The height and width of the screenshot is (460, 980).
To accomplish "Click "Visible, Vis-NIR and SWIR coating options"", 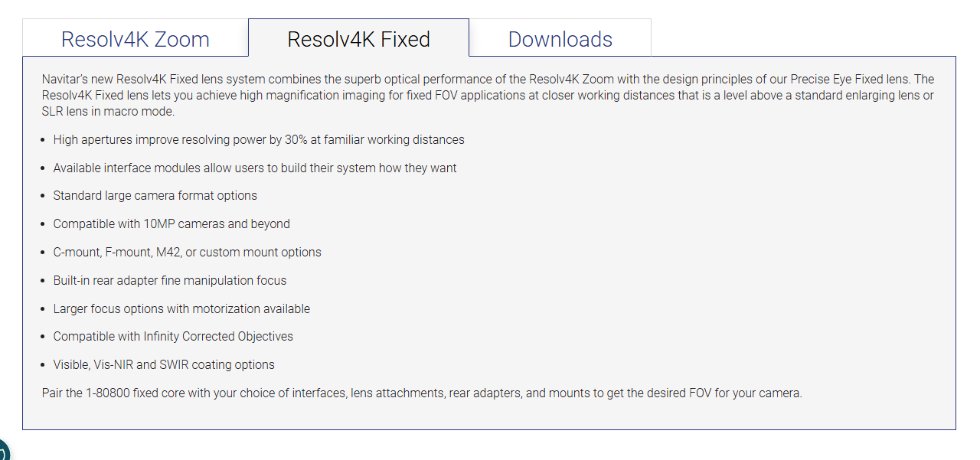I will (164, 364).
